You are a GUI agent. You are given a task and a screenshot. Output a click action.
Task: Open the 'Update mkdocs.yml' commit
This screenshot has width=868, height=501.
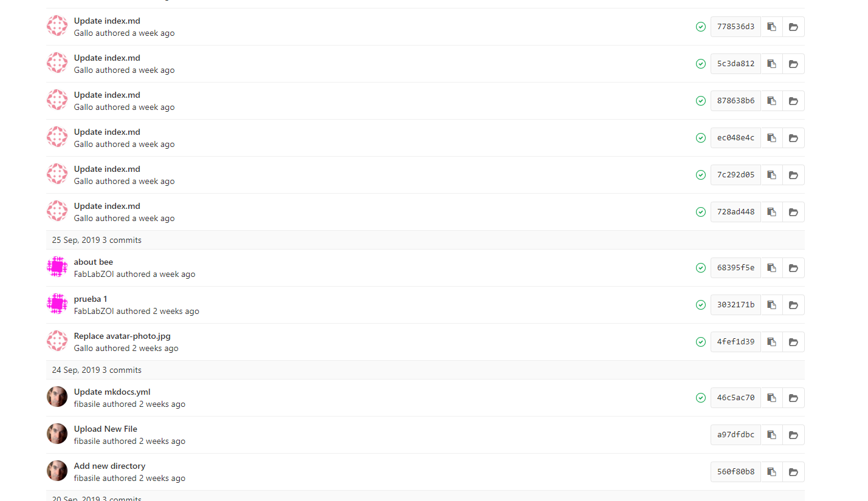tap(112, 392)
